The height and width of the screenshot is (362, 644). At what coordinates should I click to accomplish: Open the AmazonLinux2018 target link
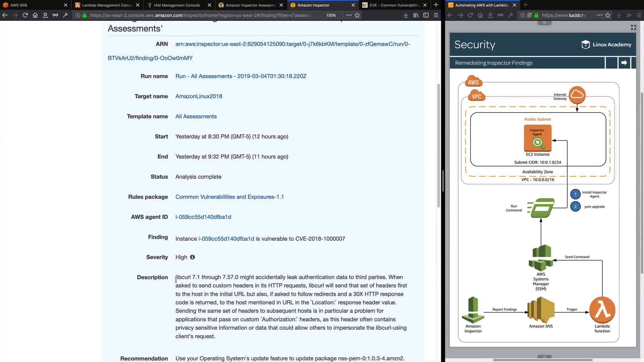199,96
